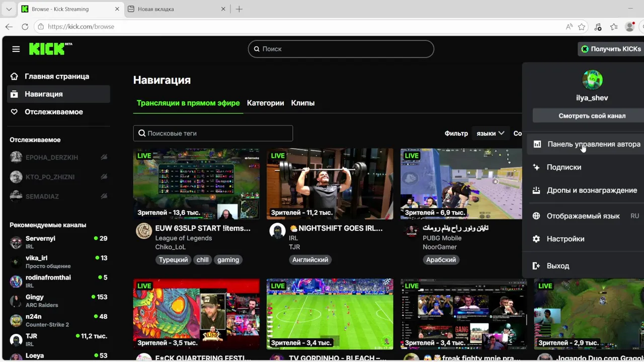The width and height of the screenshot is (644, 362).
Task: Click the Gingy avatar in sidebar
Action: [16, 301]
